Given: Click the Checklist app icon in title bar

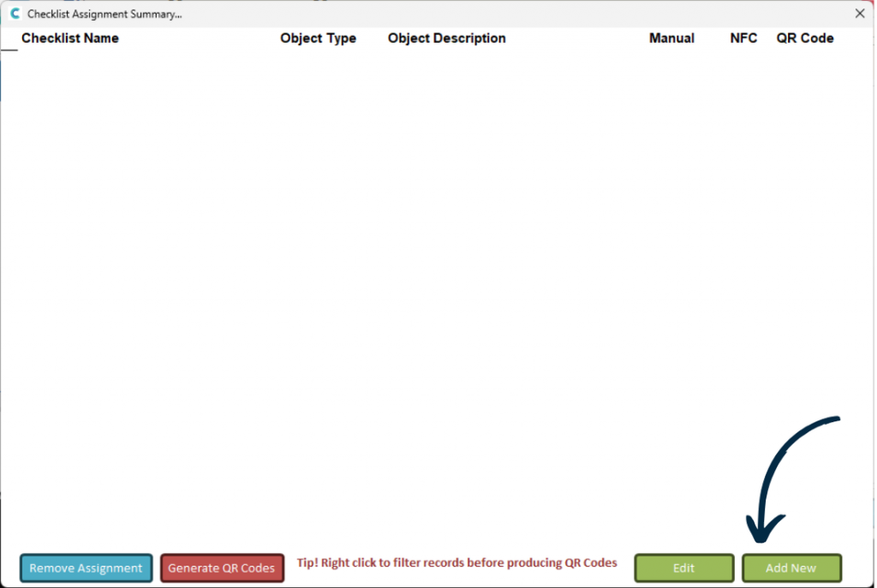Looking at the screenshot, I should point(15,14).
